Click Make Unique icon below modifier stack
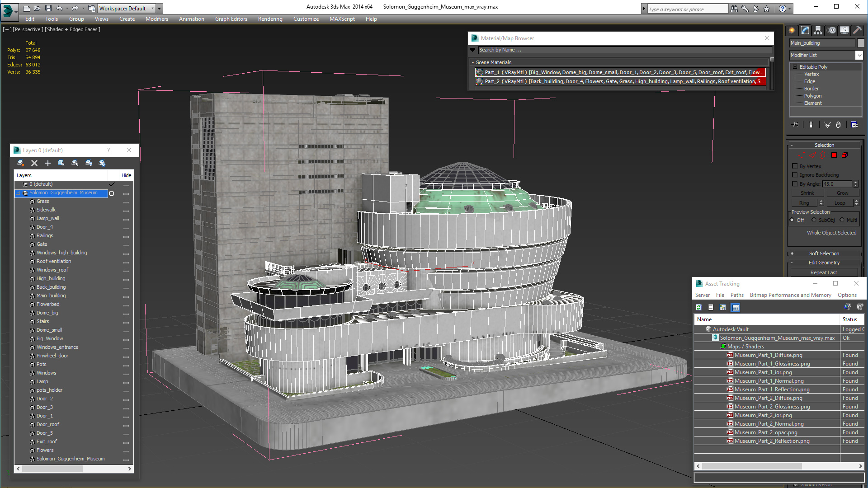 [827, 125]
